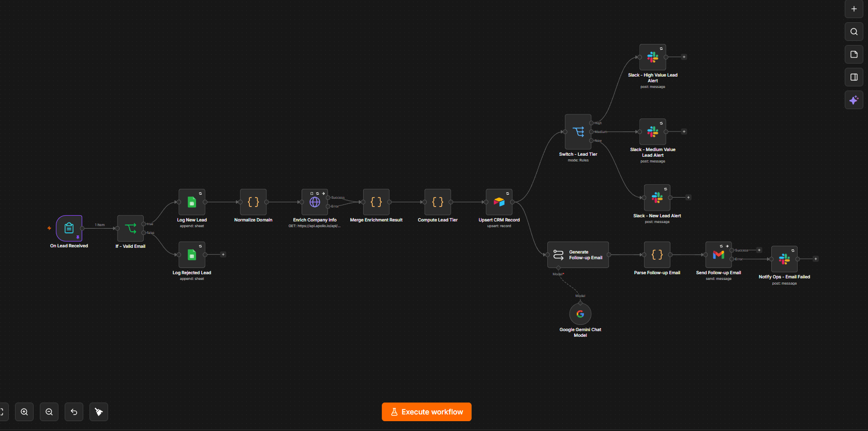Open the node search magnifier

point(854,32)
